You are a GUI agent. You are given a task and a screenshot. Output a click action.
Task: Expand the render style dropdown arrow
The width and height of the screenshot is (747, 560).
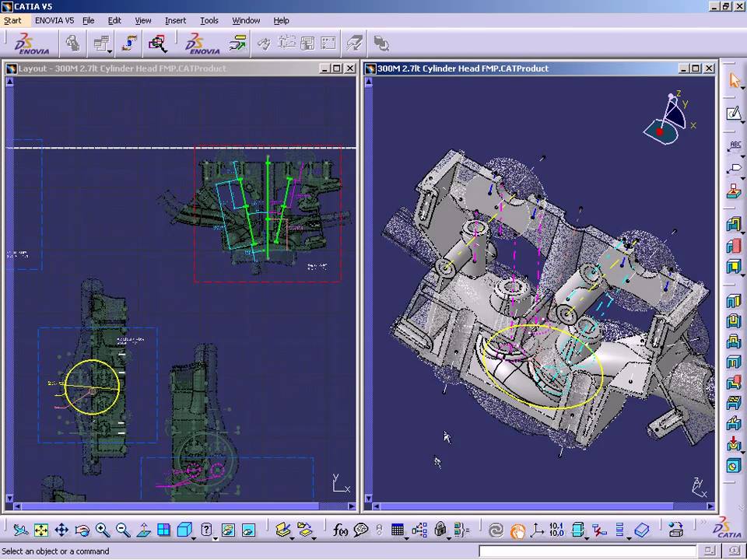[x=215, y=538]
